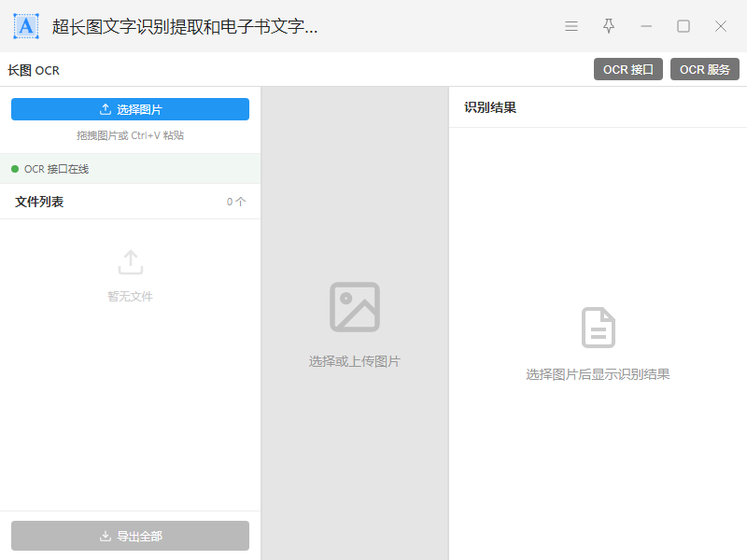Open the hamburger menu in title bar
Screen dimensions: 747x560
pos(571,26)
